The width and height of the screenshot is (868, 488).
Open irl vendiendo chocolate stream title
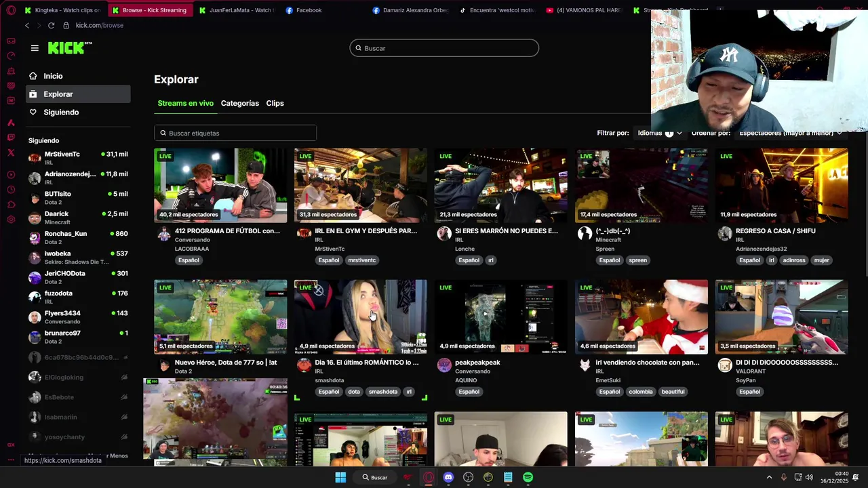[648, 363]
